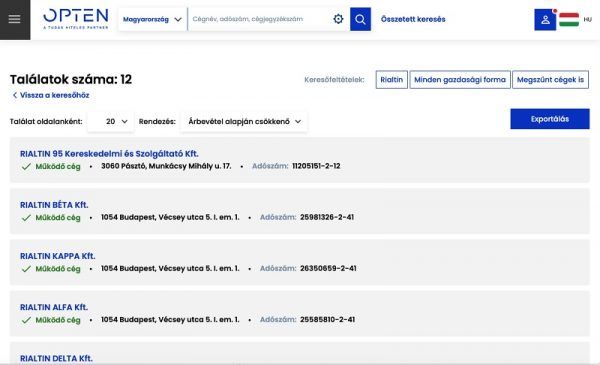Click the Megszűnt cégek is filter tag
Screen dimensions: 600x365
click(x=550, y=80)
